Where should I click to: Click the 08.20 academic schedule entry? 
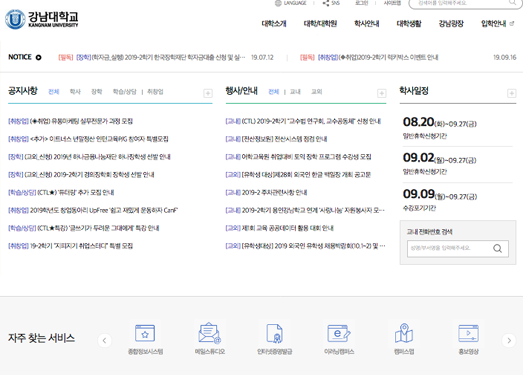pos(458,128)
